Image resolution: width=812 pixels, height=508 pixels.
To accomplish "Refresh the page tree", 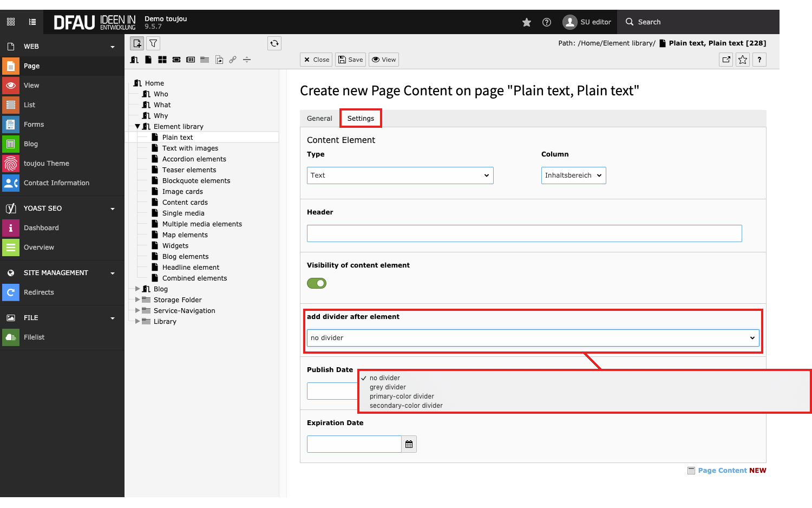I will (x=274, y=43).
